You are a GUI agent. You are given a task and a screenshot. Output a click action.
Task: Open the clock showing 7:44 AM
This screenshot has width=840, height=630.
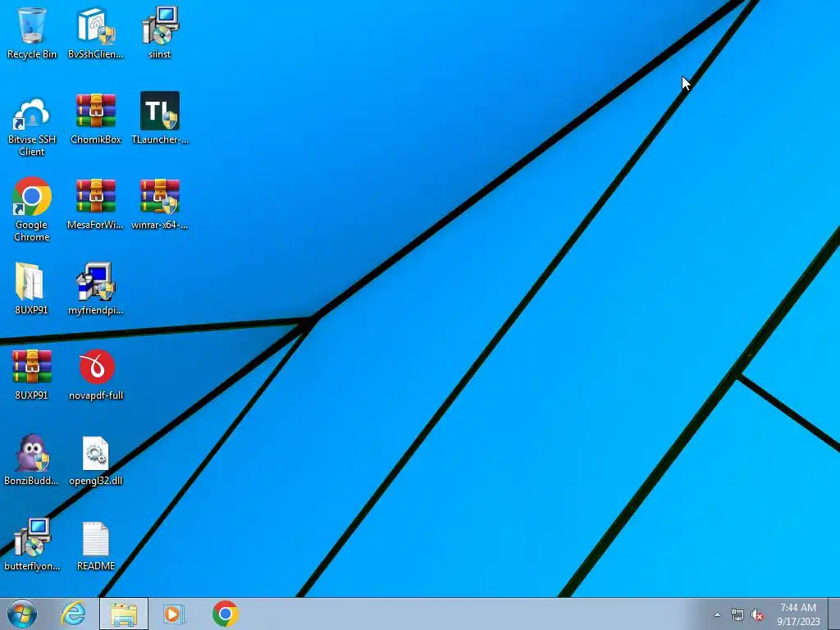(798, 614)
